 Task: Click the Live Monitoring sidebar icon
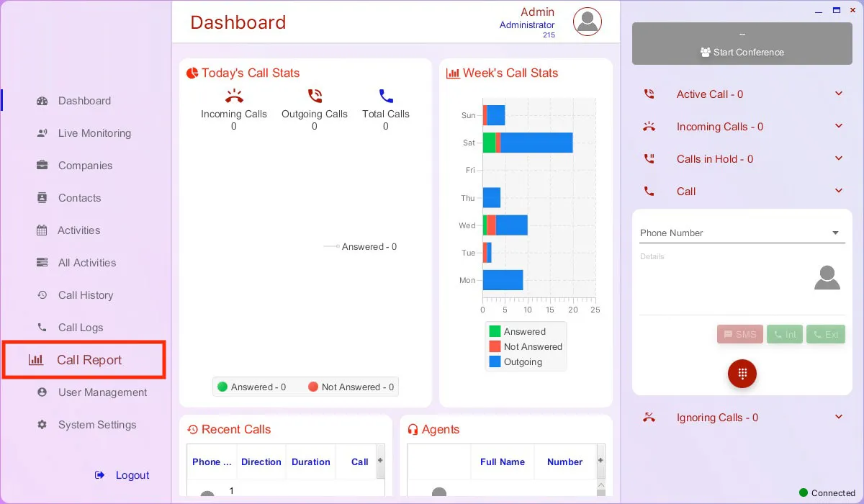click(x=42, y=133)
